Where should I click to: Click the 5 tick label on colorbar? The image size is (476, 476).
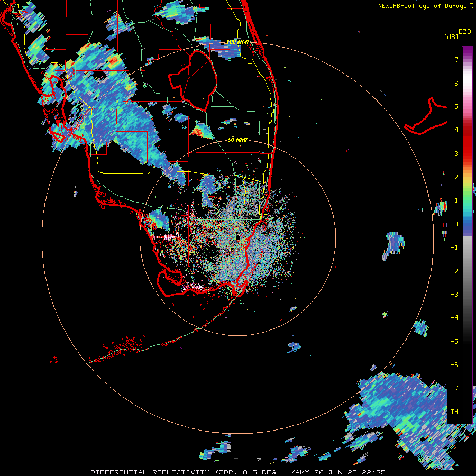pos(456,106)
